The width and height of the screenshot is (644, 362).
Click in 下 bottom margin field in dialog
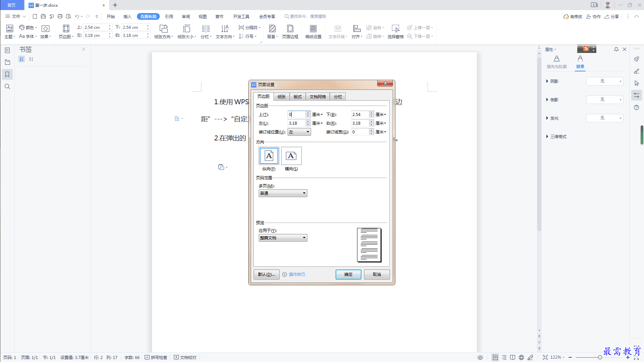pos(360,115)
